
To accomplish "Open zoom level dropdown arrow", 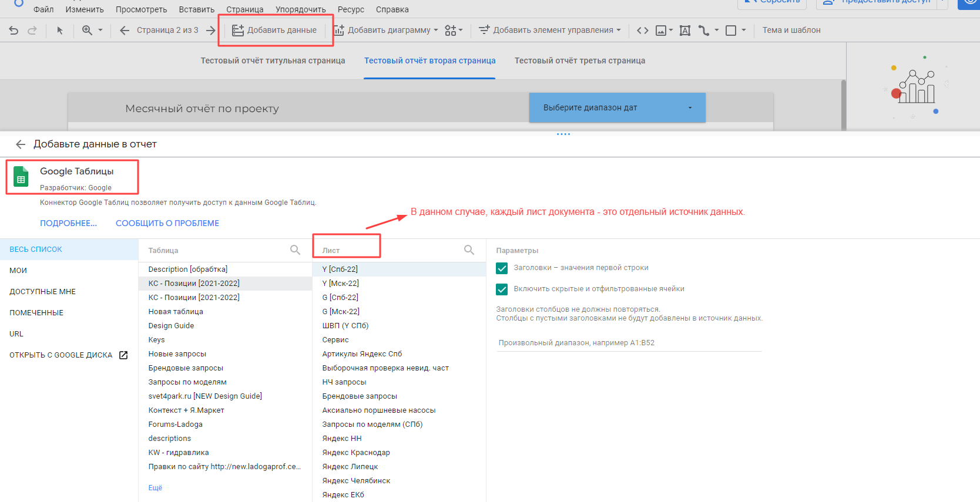I will point(100,30).
